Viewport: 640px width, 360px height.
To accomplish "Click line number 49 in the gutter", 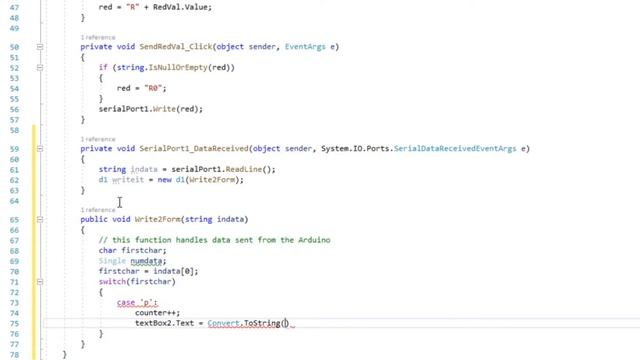I will 14,29.
